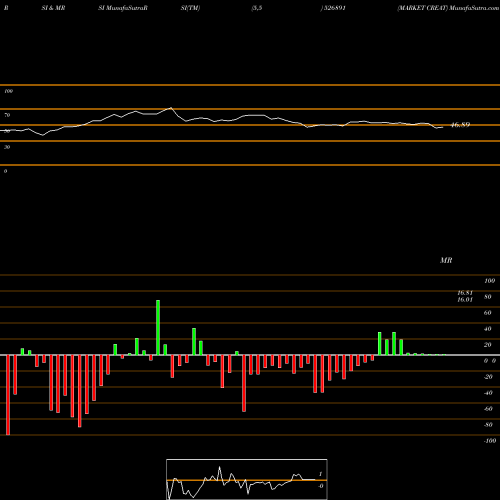Open the mini overview chart thumbnail at bottom
Screen dimensions: 500x500
247,479
